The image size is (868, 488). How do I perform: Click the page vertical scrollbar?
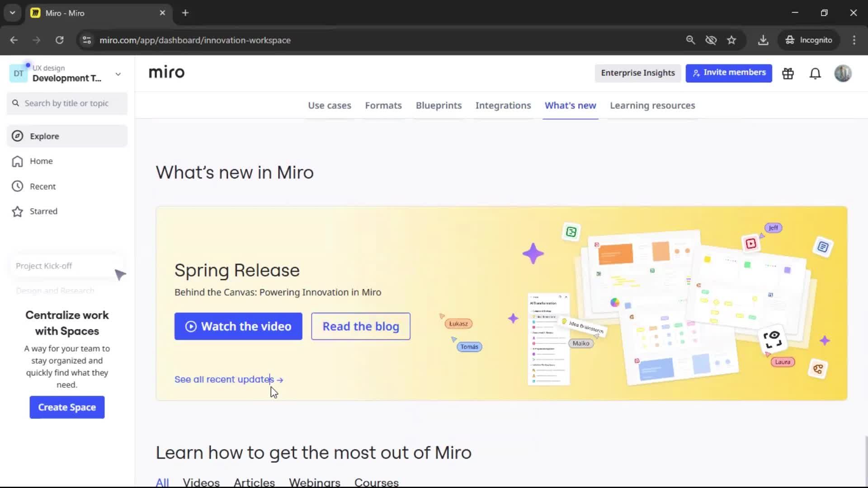tap(866, 461)
